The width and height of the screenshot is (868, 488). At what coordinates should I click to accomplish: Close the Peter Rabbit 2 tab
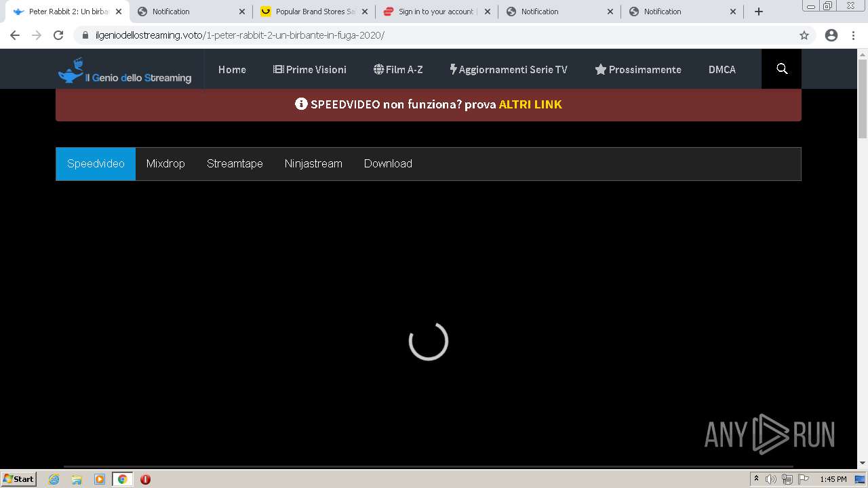coord(118,12)
